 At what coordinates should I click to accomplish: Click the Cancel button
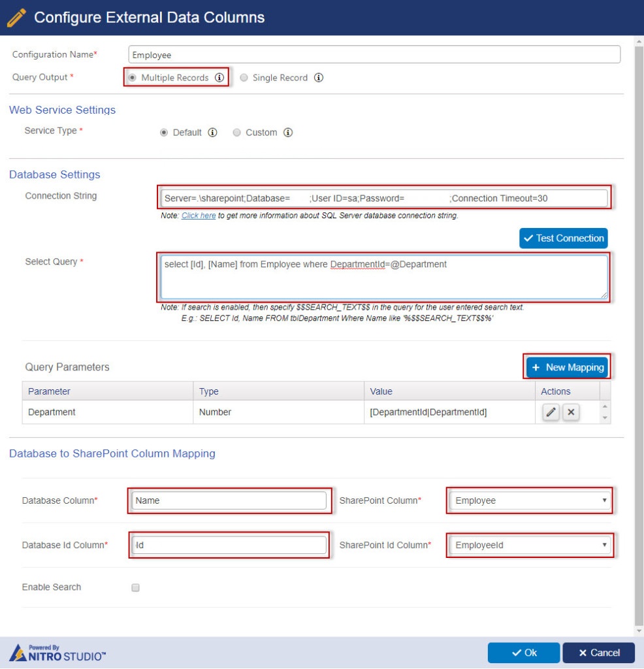pyautogui.click(x=598, y=652)
